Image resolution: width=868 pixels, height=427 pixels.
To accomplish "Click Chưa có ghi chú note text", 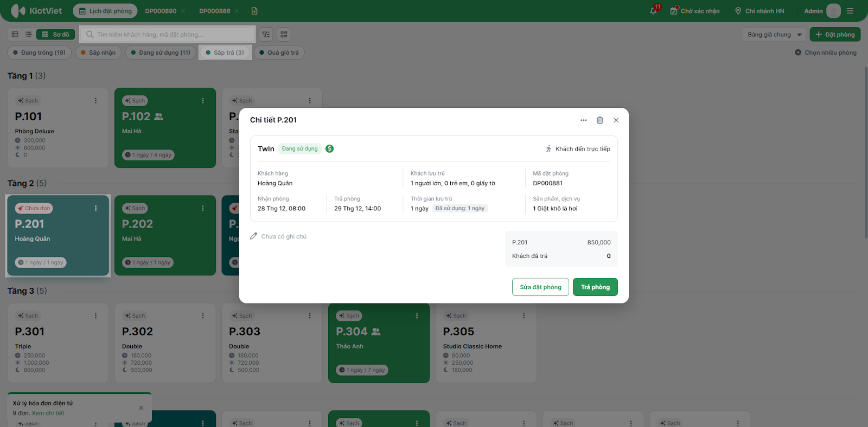I will click(x=284, y=236).
